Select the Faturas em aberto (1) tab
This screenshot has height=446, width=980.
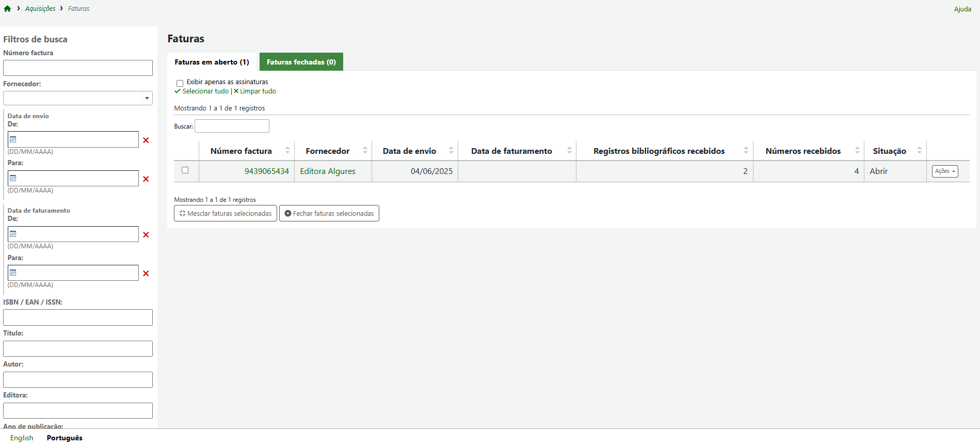click(x=212, y=62)
